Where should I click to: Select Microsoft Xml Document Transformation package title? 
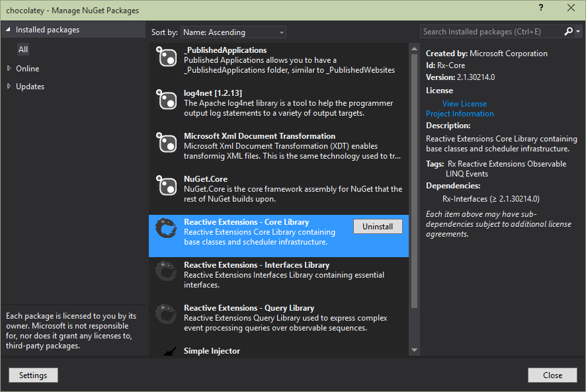(x=259, y=136)
